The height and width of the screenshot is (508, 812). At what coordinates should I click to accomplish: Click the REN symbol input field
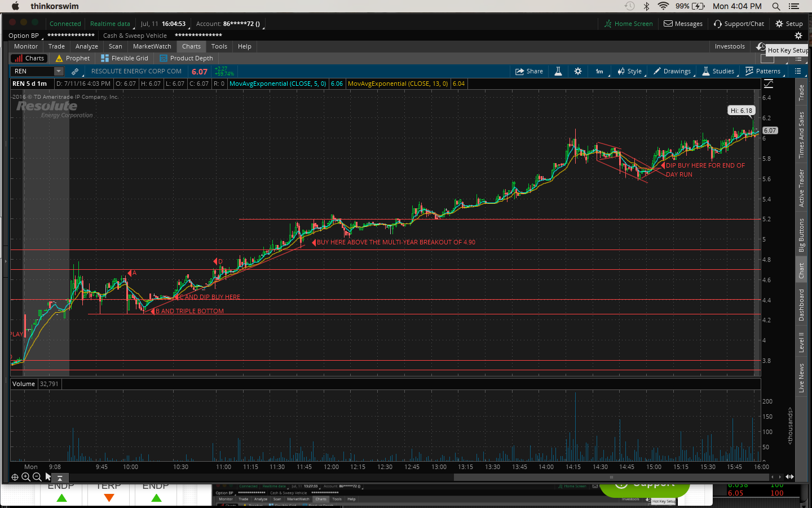click(33, 71)
